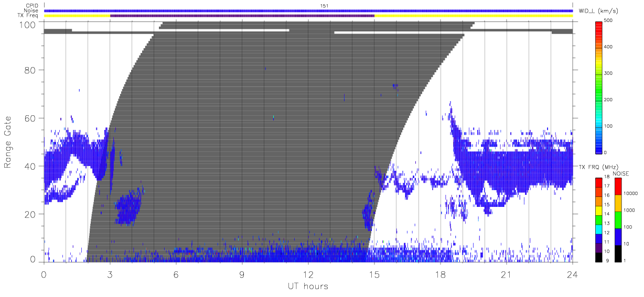Screen dimensions: 644x297
Task: Click the 16 MHz legend label
Action: coord(608,196)
